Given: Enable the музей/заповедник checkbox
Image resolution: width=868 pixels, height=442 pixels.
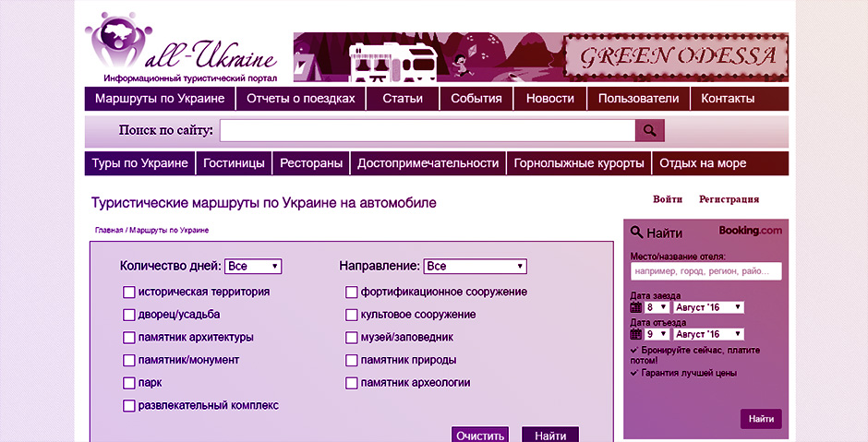Looking at the screenshot, I should [x=352, y=338].
